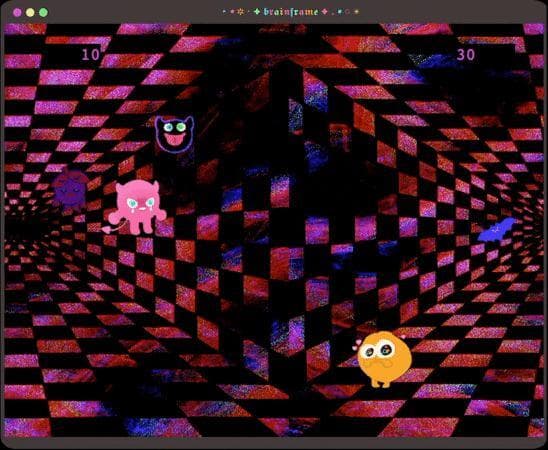Viewport: 548px width, 450px height.
Task: Click the right score showing 30
Action: point(466,55)
